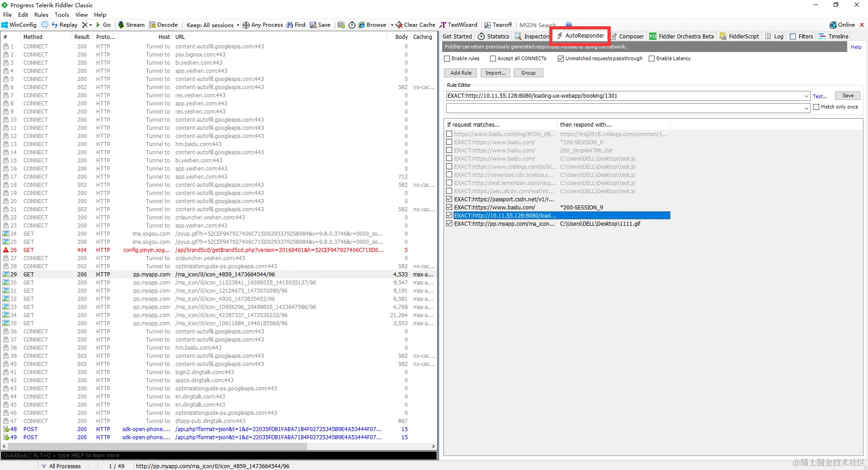Uncheck the pp.myapp.com rule checkbox
This screenshot has width=868, height=470.
point(449,223)
